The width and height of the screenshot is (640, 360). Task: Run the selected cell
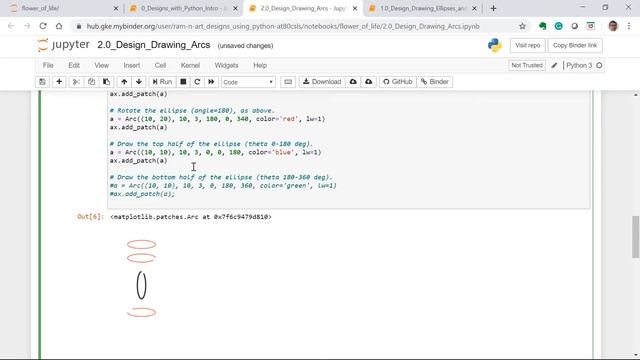click(162, 82)
